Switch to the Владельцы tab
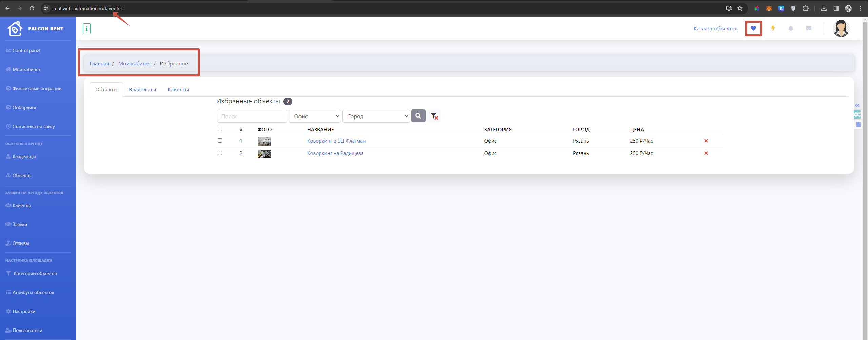 (142, 90)
